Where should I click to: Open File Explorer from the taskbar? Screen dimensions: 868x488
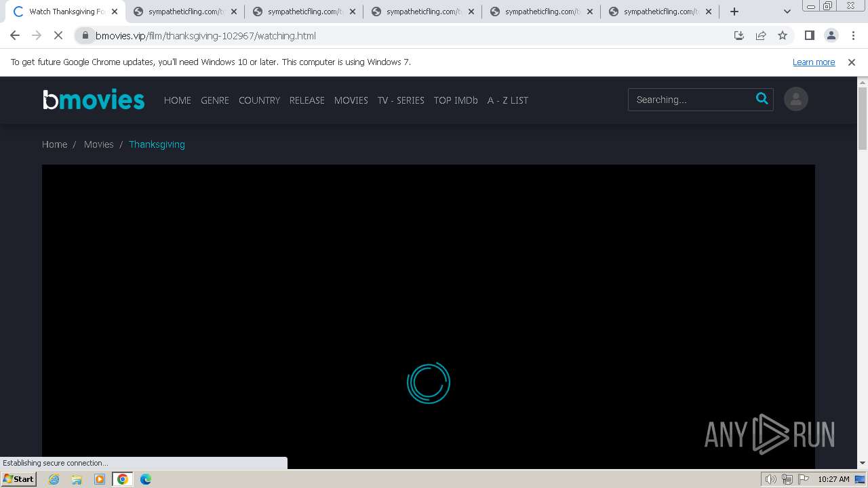pos(77,479)
